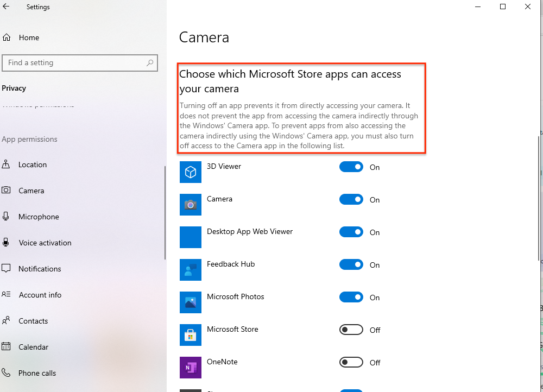Click the Microsoft Photos label
The height and width of the screenshot is (392, 543).
pyautogui.click(x=236, y=296)
